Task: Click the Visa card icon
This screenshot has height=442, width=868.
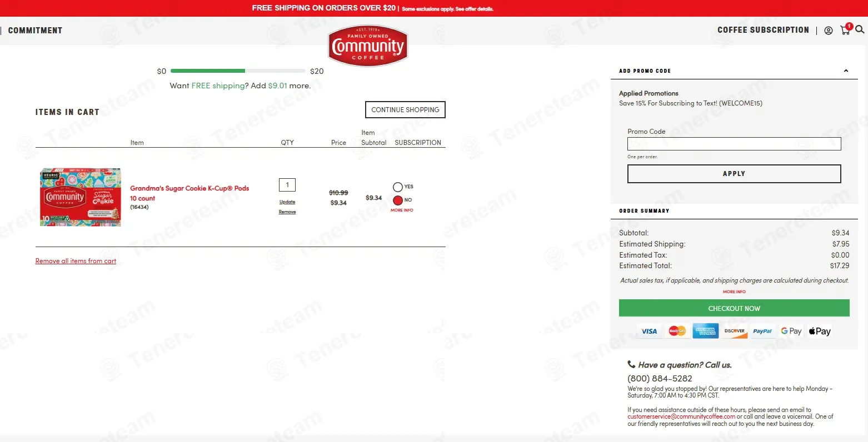Action: [649, 331]
